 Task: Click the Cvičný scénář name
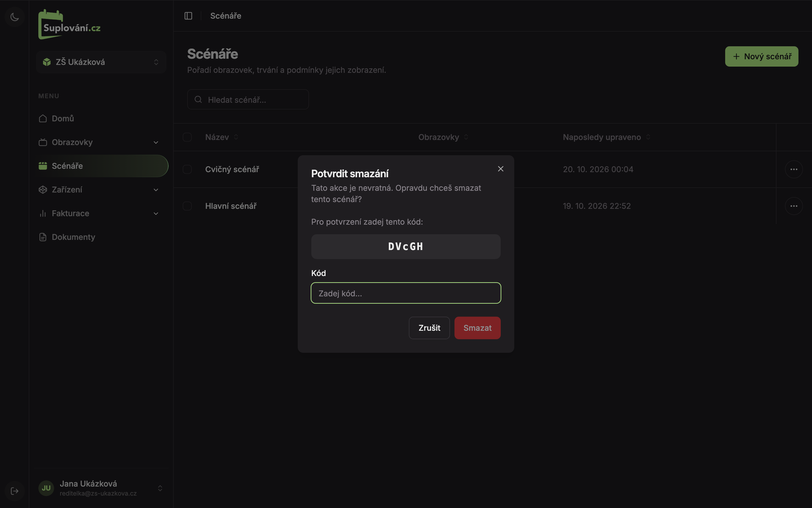click(232, 169)
